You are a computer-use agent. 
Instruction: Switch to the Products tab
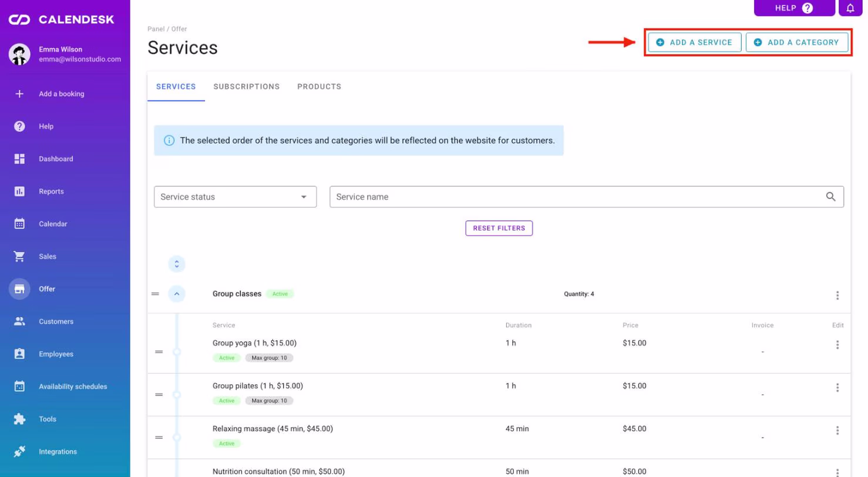point(319,86)
